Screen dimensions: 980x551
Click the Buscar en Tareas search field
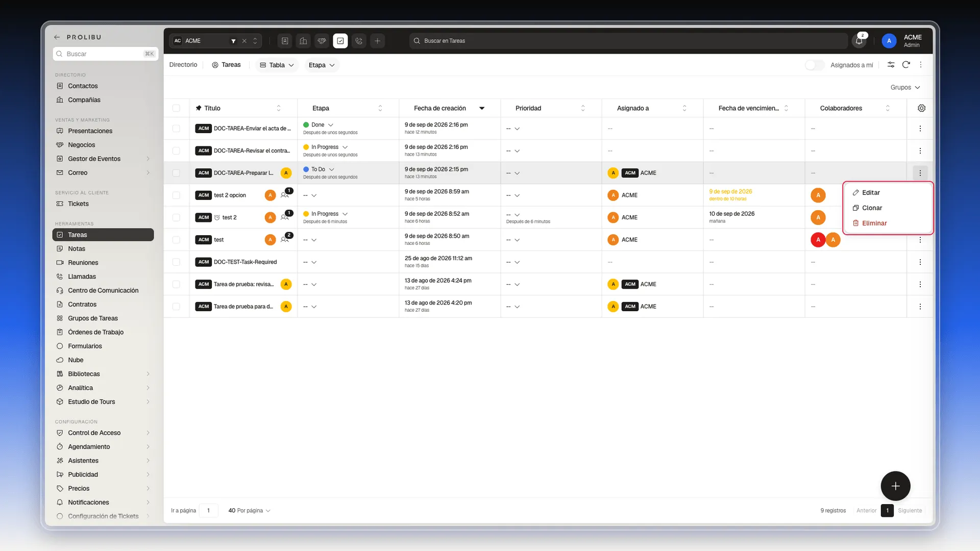628,41
